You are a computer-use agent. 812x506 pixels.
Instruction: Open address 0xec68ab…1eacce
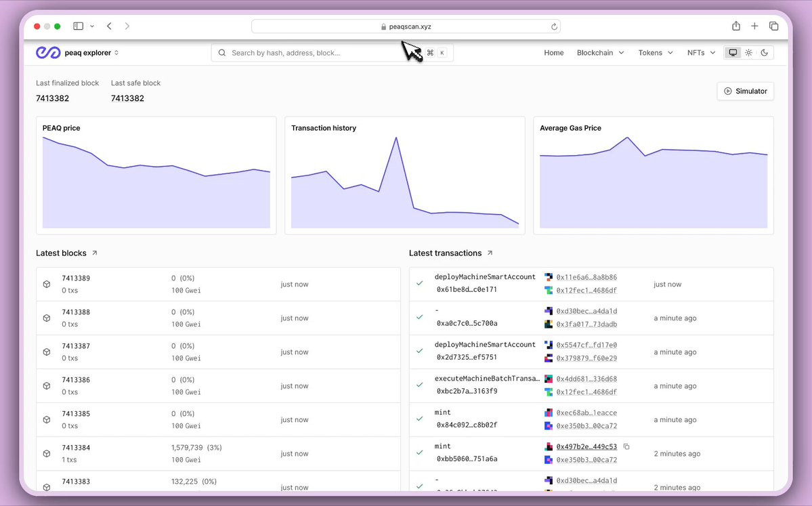tap(586, 413)
